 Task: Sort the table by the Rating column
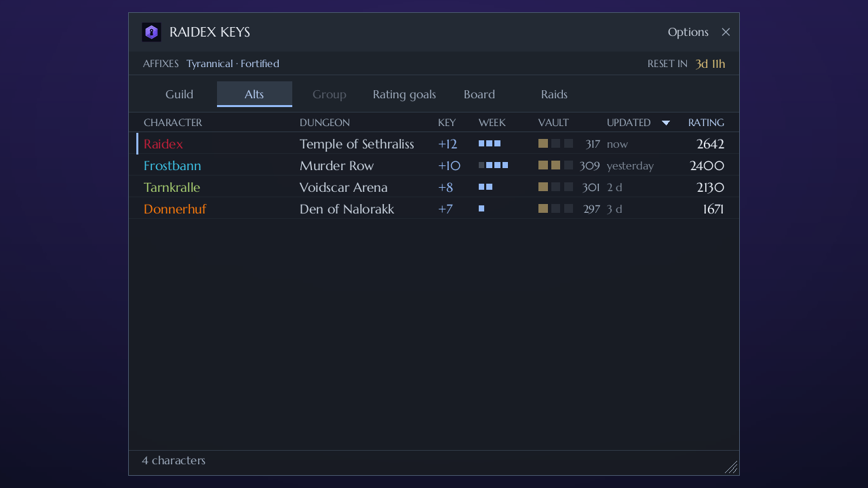coord(706,123)
